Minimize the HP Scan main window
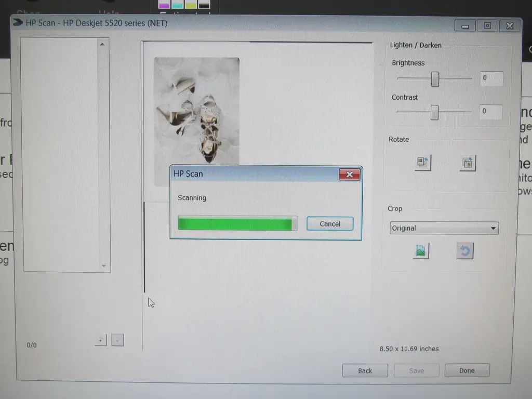Image resolution: width=532 pixels, height=399 pixels. pyautogui.click(x=465, y=26)
